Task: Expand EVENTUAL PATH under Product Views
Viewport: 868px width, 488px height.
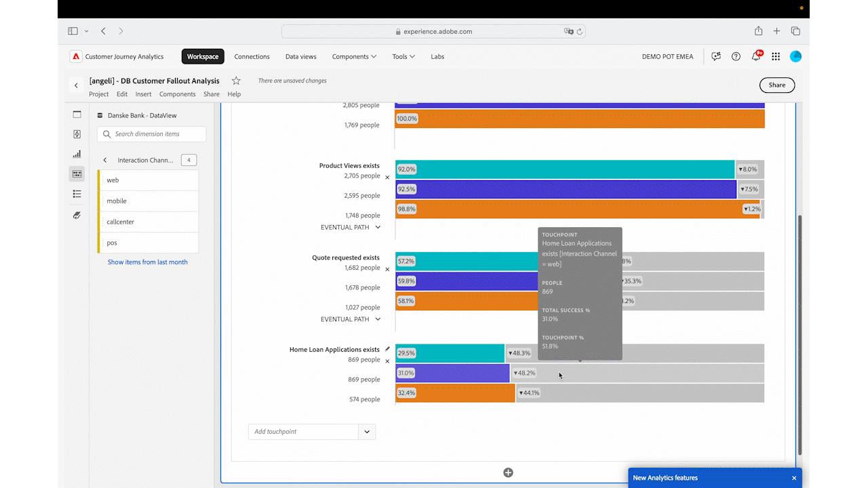Action: 351,227
